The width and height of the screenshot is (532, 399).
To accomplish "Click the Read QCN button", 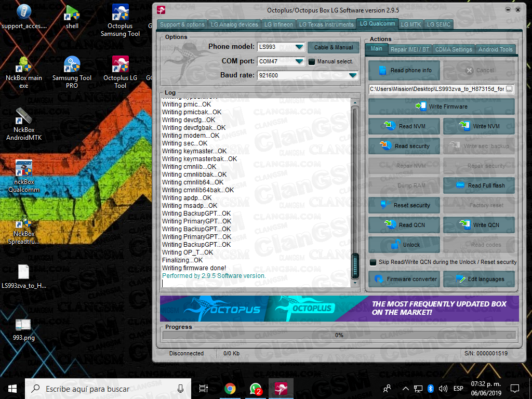I will pos(404,225).
